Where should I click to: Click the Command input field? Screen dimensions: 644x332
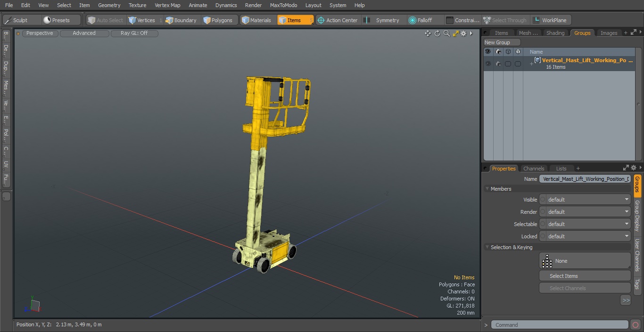559,325
